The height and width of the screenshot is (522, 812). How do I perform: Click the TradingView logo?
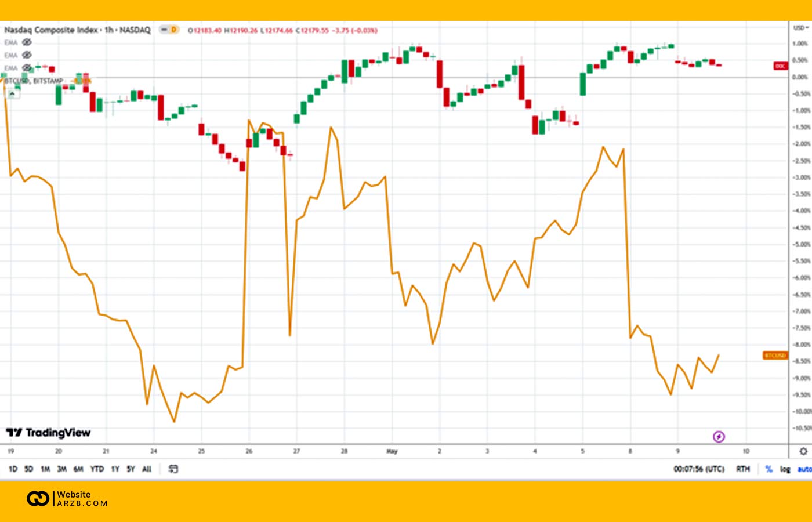tap(48, 433)
